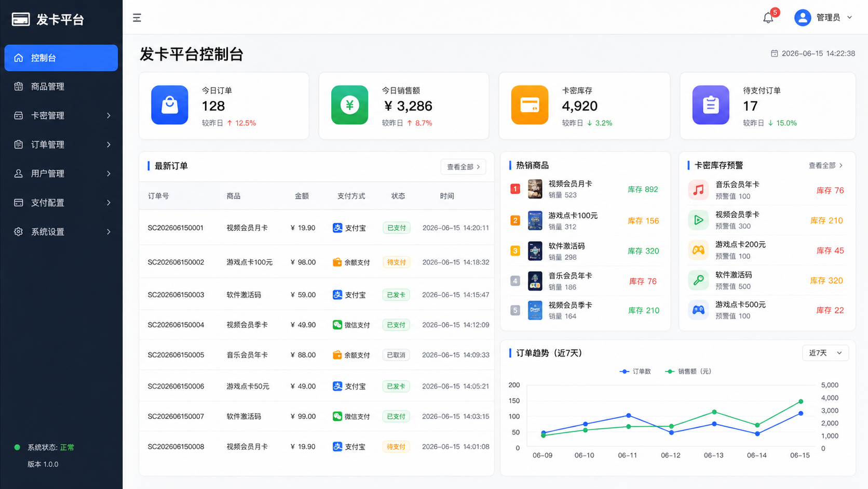Click the 12.5% increase under 今日订单
Viewport: 868px width, 489px height.
pos(242,123)
